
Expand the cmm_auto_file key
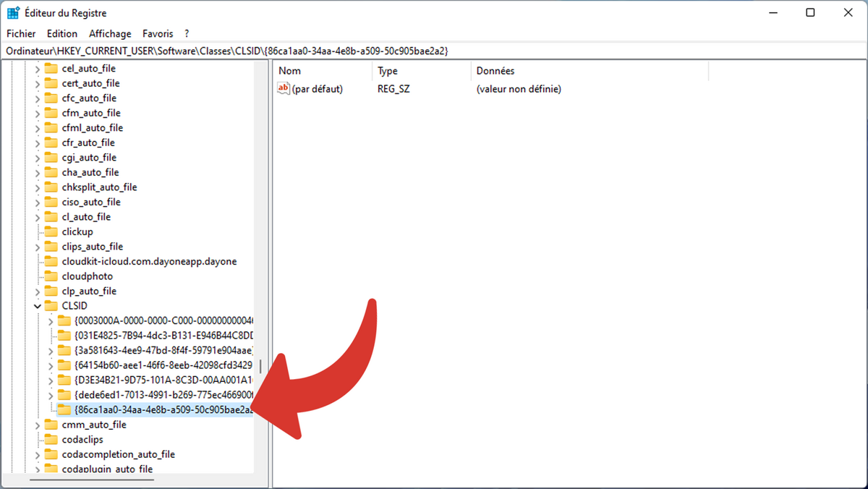38,425
